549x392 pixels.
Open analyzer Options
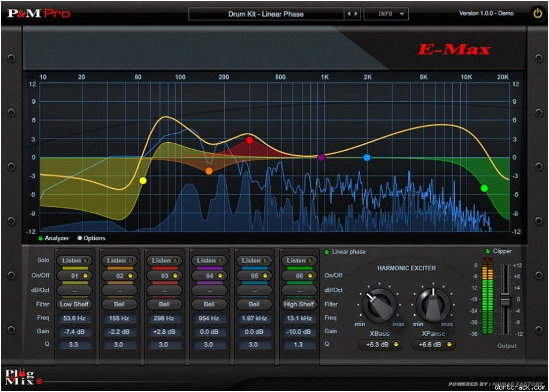point(91,239)
